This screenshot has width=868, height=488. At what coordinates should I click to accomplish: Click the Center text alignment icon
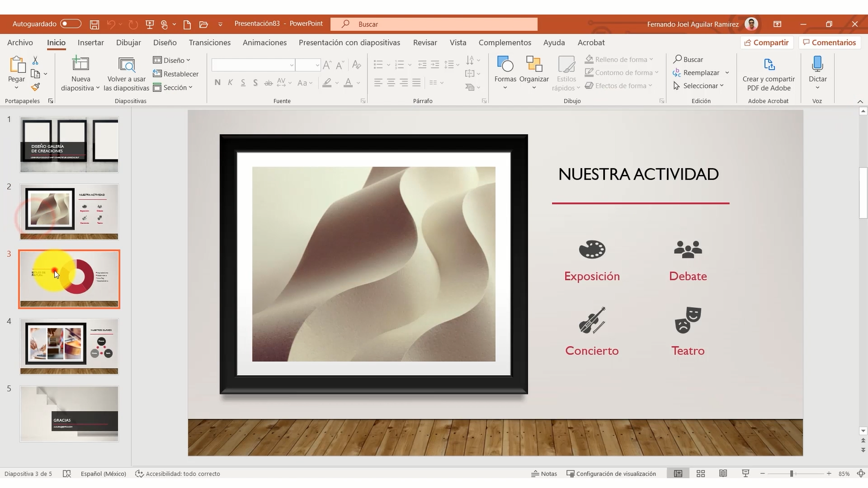pyautogui.click(x=391, y=82)
